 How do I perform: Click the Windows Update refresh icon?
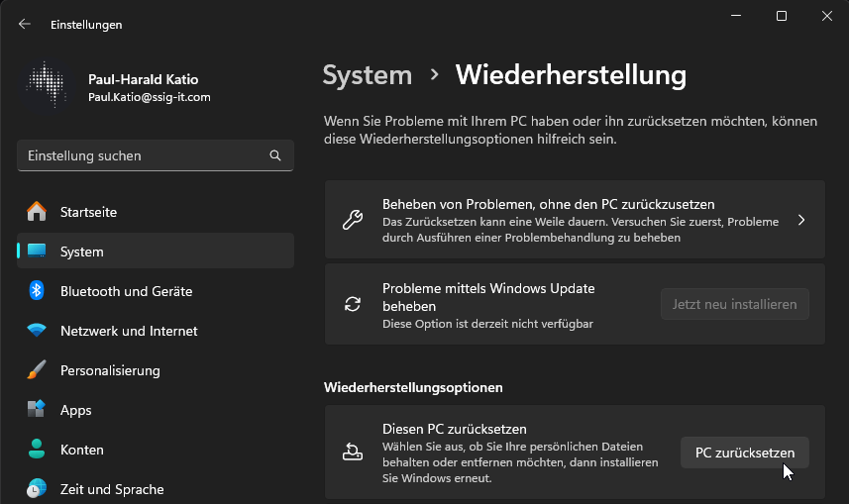(x=353, y=304)
